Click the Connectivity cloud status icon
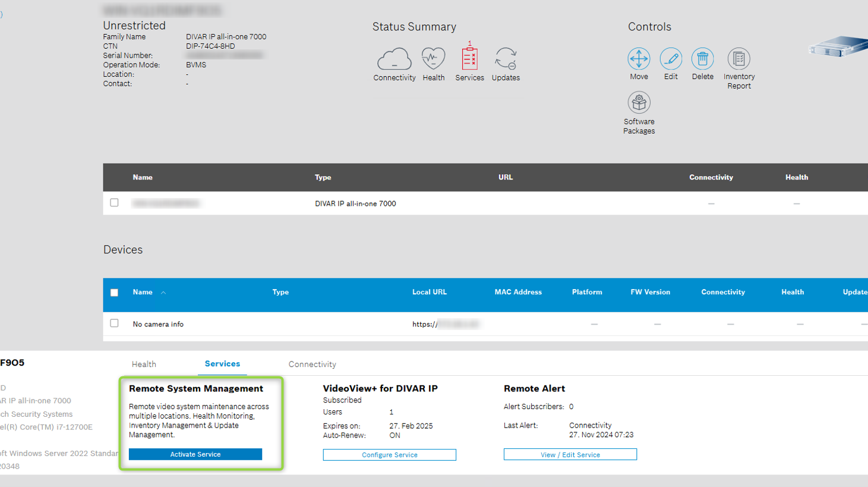This screenshot has width=868, height=487. coord(394,59)
